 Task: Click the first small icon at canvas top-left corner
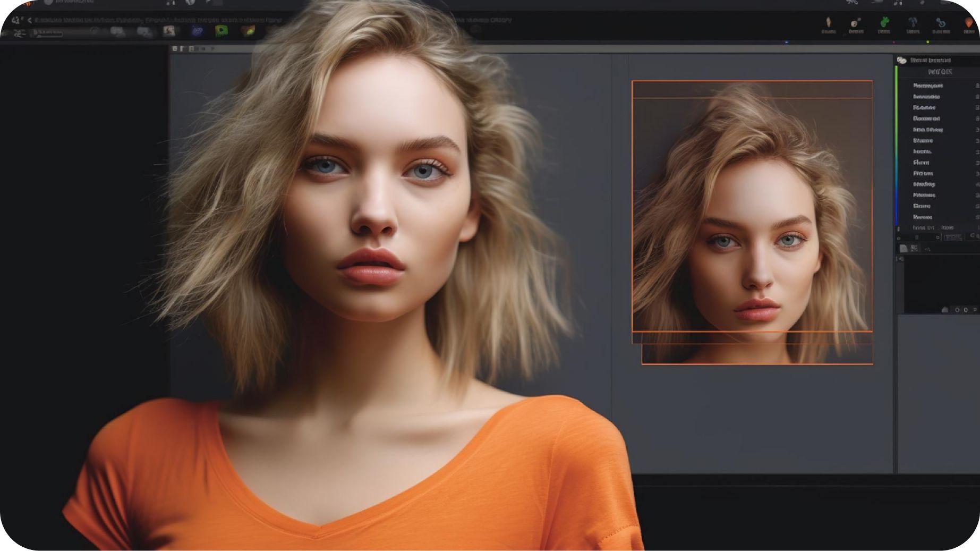pos(174,49)
